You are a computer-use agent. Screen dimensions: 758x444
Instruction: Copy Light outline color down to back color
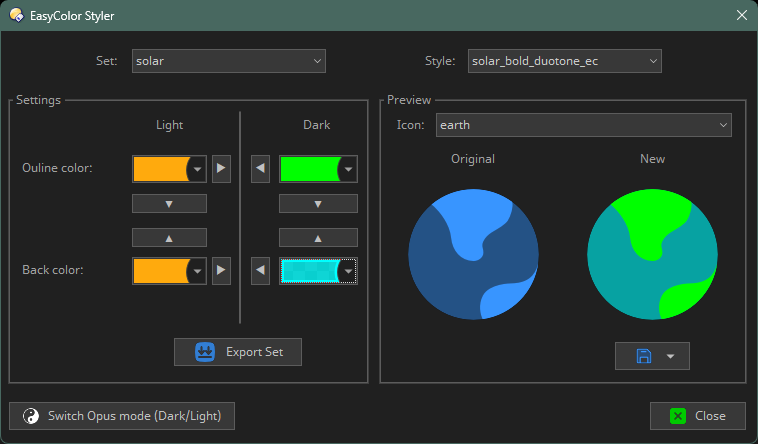(x=169, y=204)
